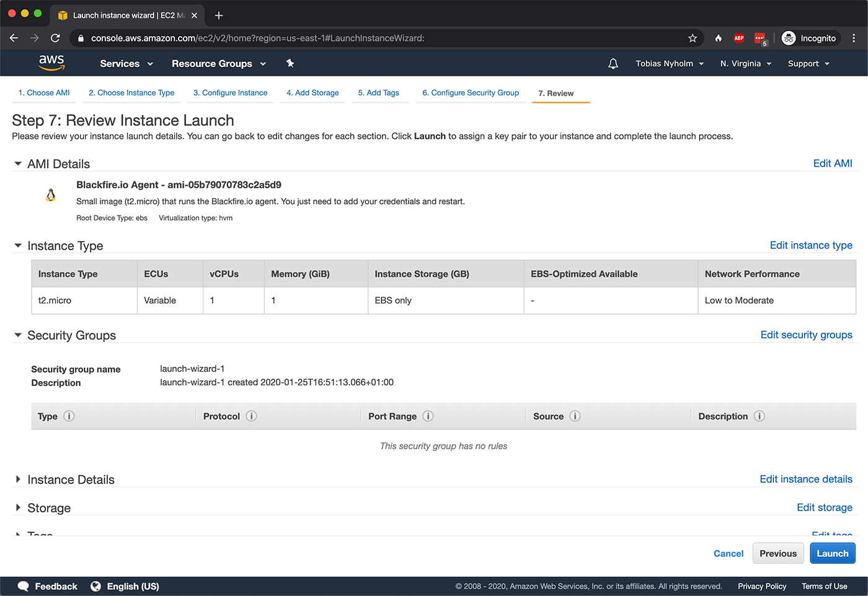Screen dimensions: 868x596
Task: Click the Incognito profile icon
Action: (x=789, y=38)
